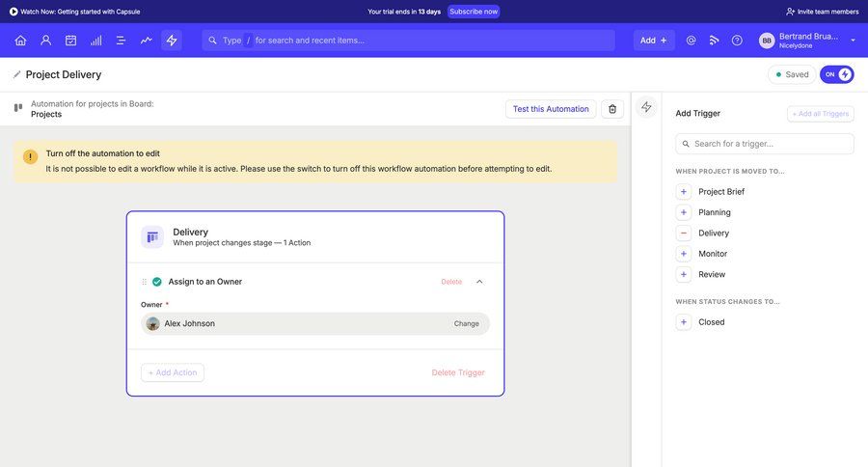This screenshot has height=467, width=868.
Task: Click the pencil icon beside Project Delivery
Action: point(16,74)
